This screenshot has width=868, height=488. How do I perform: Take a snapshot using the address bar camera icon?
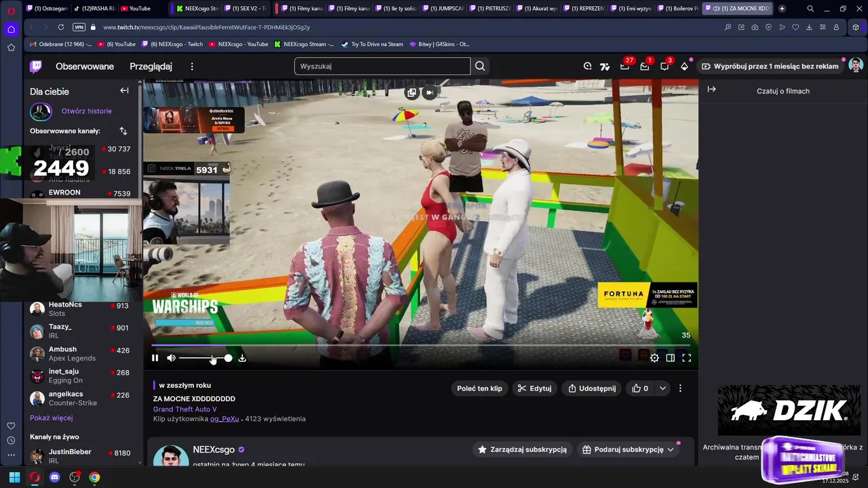pyautogui.click(x=755, y=27)
